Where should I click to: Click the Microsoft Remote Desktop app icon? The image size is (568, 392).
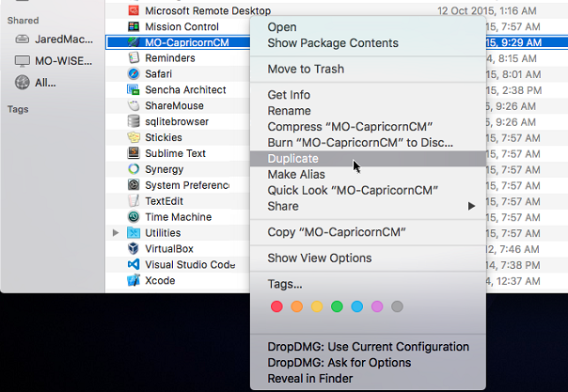click(x=134, y=10)
